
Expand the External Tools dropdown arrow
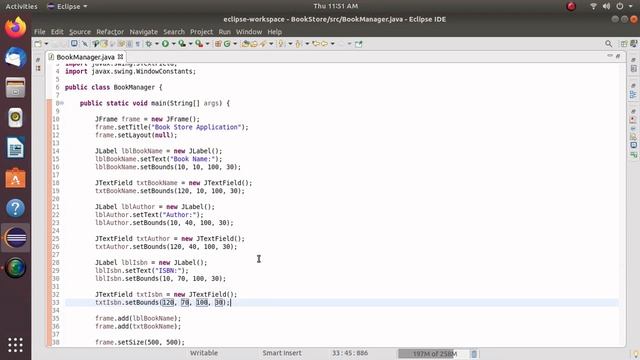[207, 44]
